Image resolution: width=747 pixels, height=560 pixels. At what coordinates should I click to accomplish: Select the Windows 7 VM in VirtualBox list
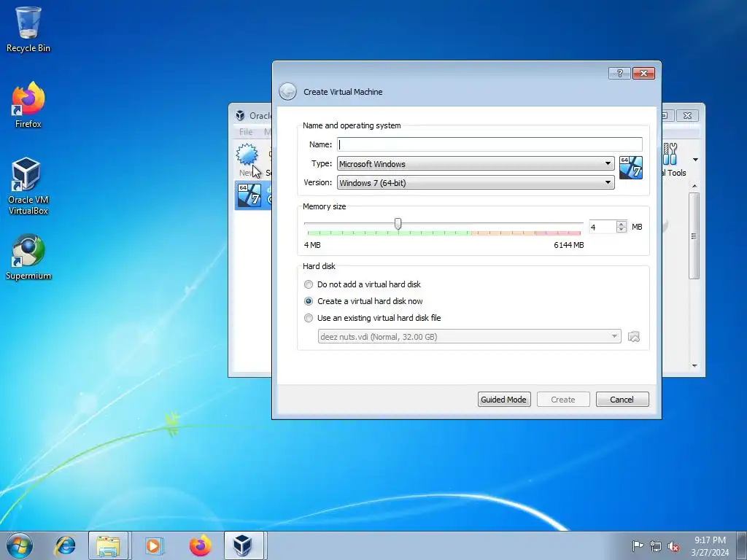253,195
